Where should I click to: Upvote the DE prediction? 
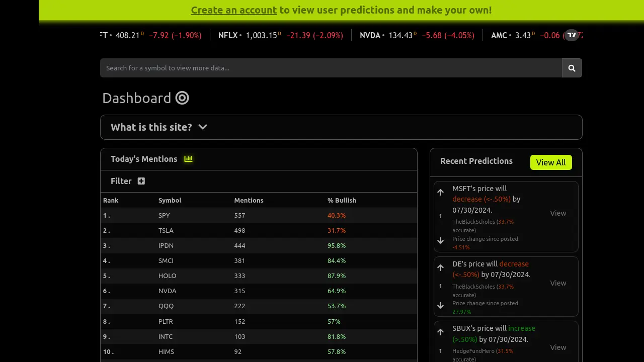[440, 267]
